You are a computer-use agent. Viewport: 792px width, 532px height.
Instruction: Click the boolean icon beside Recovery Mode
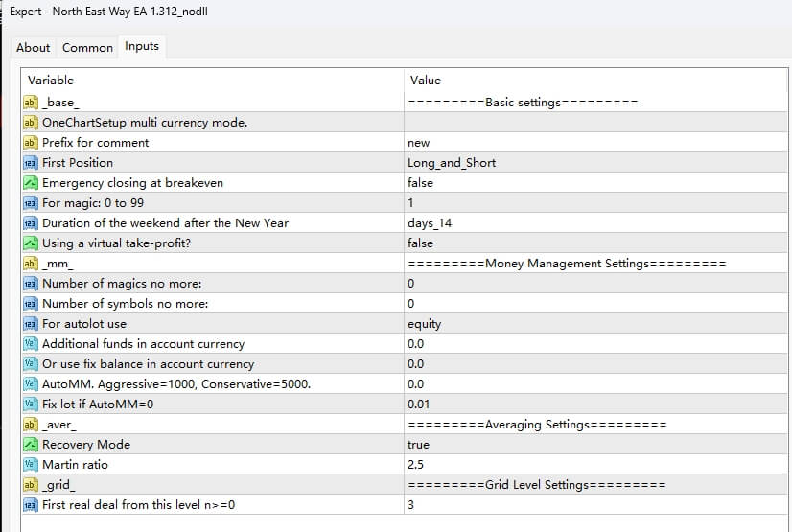coord(30,445)
